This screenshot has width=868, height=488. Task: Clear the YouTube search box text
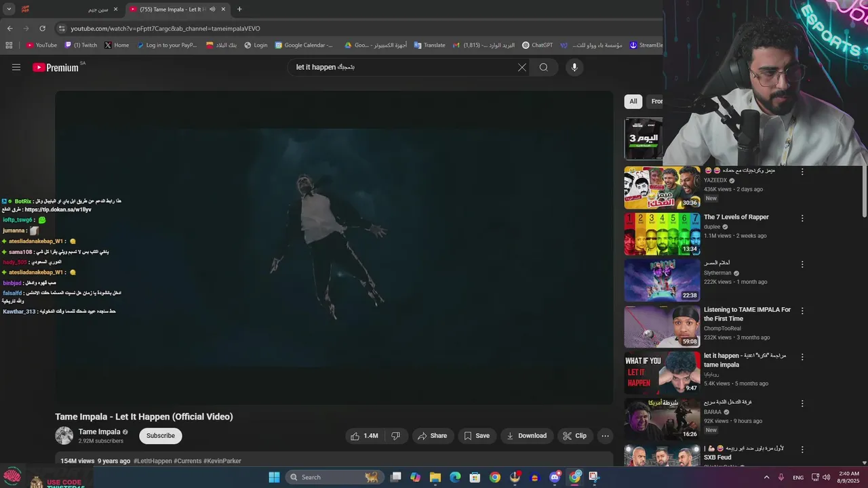click(522, 67)
